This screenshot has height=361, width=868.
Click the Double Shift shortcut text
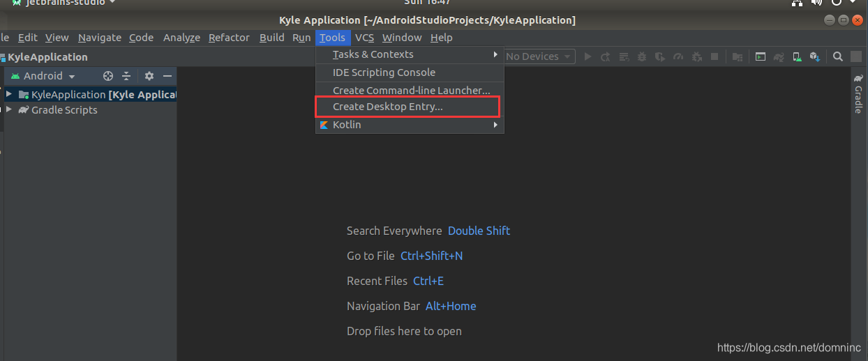click(x=479, y=231)
